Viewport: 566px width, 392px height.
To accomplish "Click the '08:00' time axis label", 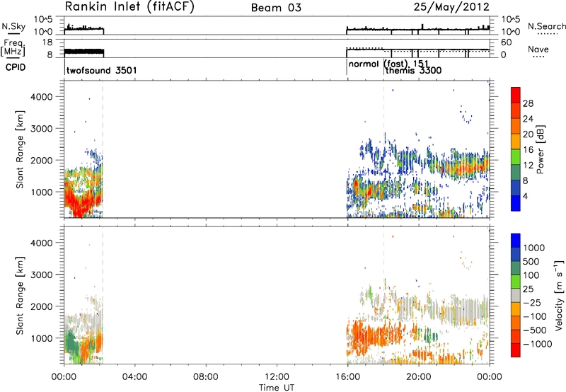I will 206,377.
